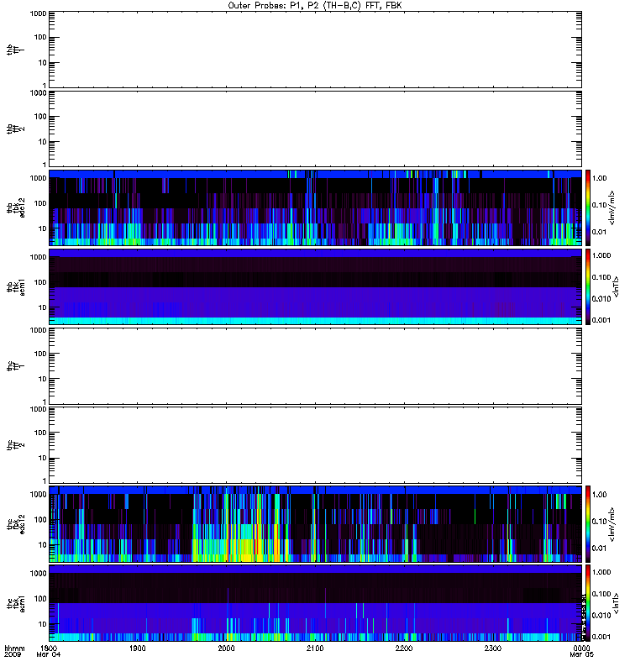Click the thb fbk edc12 spectrogram panel
The image size is (630, 672).
click(x=315, y=207)
